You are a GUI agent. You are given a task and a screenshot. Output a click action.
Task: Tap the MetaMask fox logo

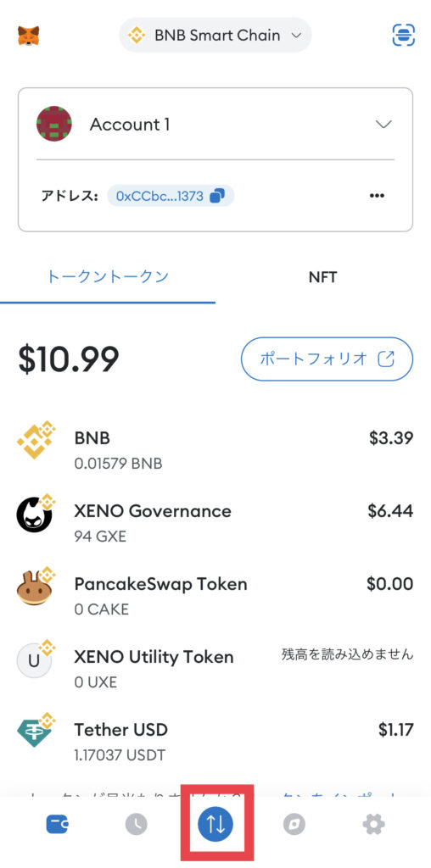pos(28,36)
